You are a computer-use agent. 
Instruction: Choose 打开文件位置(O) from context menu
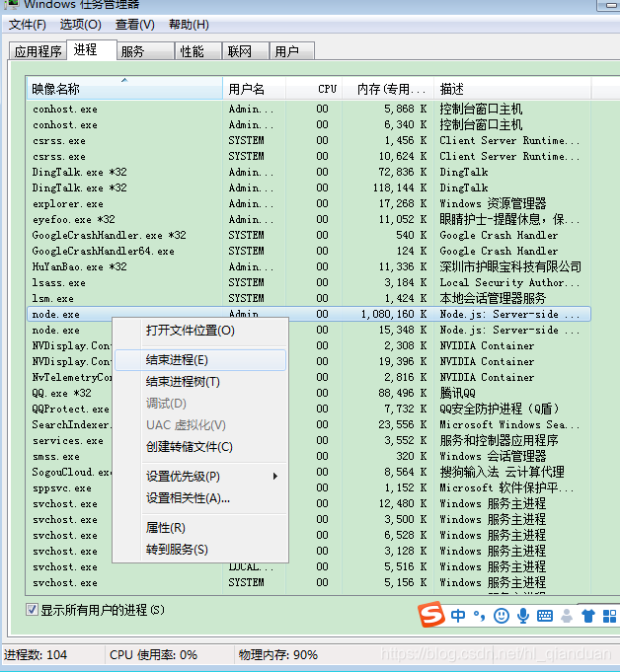point(200,331)
